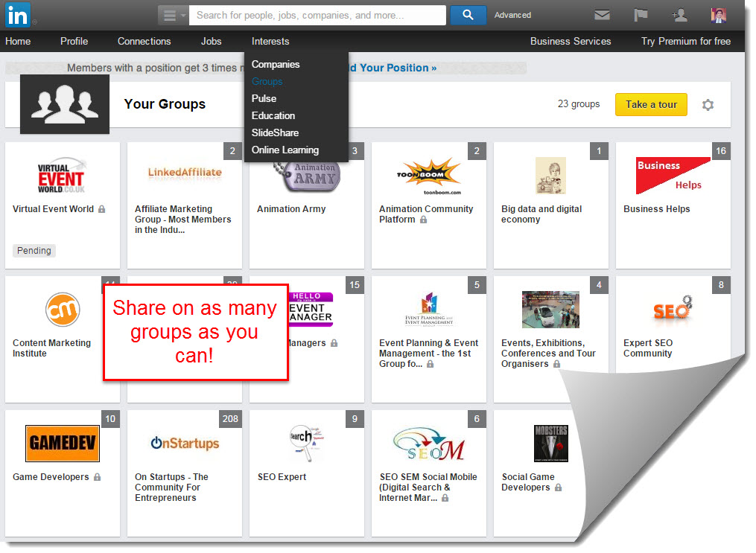Click the LinkedIn logo
This screenshot has height=553, width=756.
(x=18, y=14)
